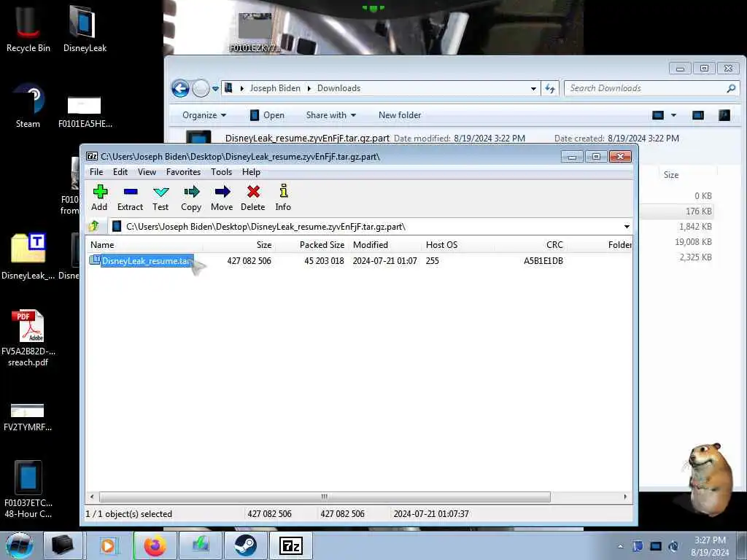Image resolution: width=747 pixels, height=560 pixels.
Task: Open the change view icon in Explorer
Action: click(x=658, y=115)
